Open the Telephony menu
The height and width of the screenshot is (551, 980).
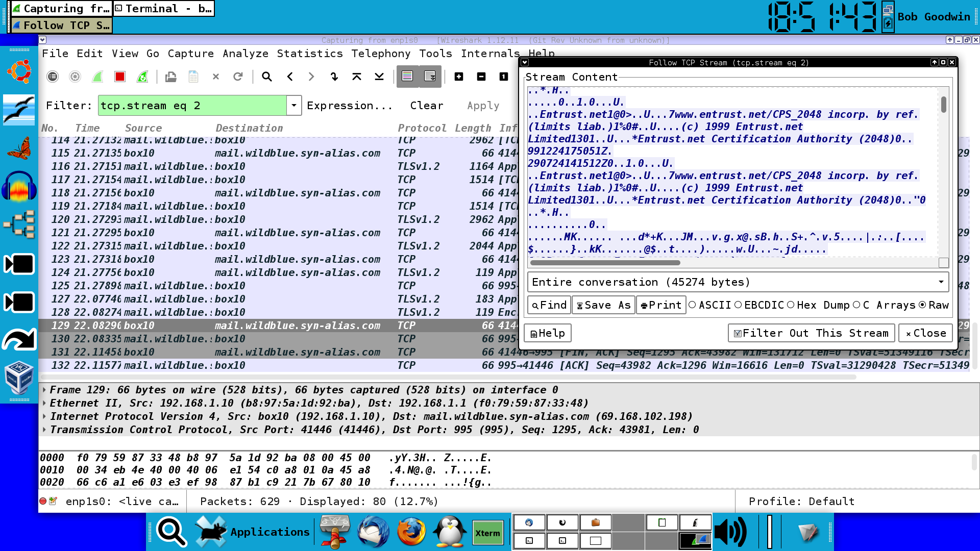381,54
